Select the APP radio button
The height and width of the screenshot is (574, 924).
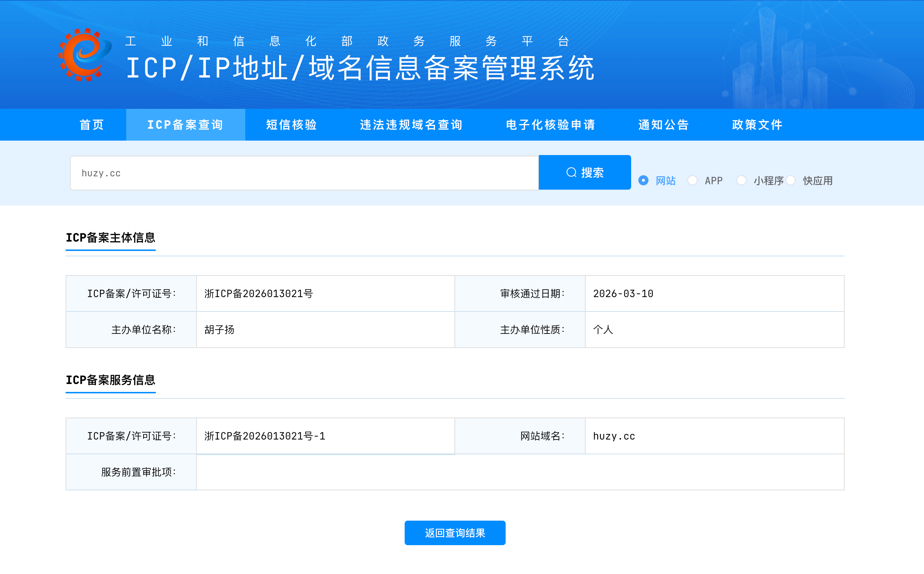click(x=692, y=180)
